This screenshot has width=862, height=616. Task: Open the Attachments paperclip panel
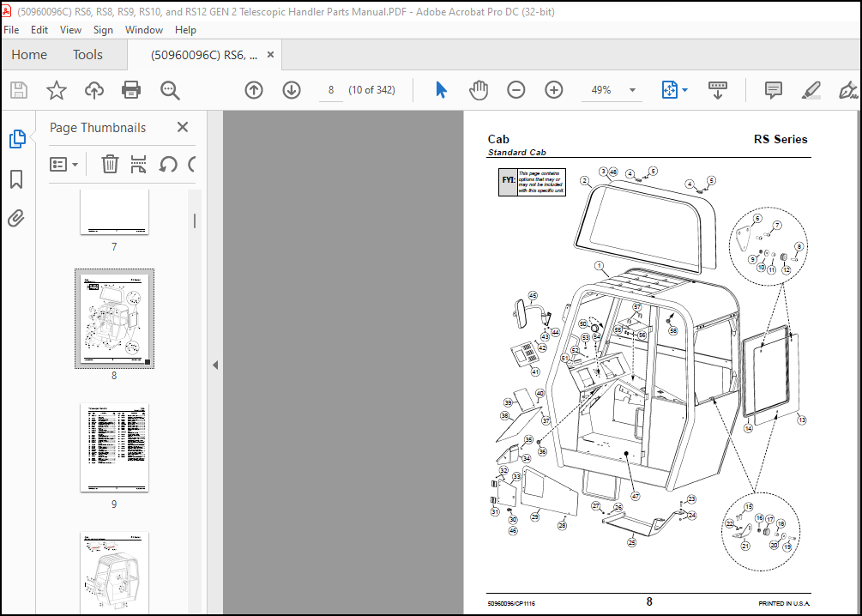click(x=16, y=219)
